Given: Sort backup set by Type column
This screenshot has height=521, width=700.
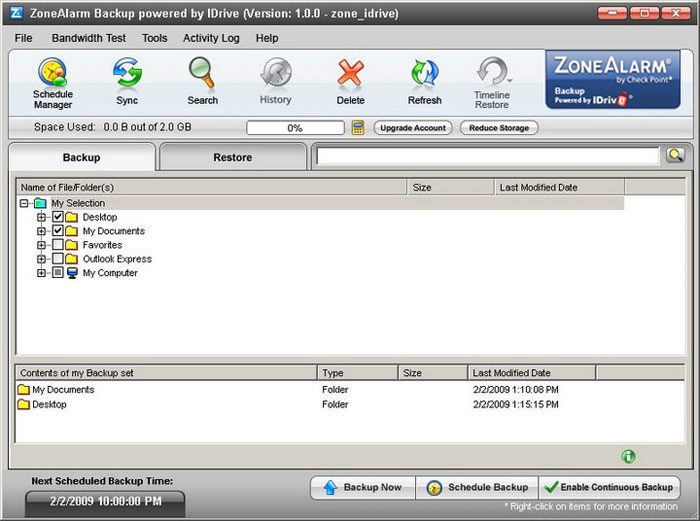Looking at the screenshot, I should click(358, 373).
